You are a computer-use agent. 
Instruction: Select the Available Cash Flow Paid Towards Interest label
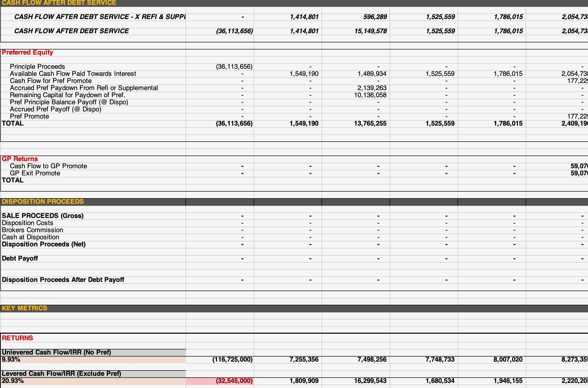[x=73, y=74]
